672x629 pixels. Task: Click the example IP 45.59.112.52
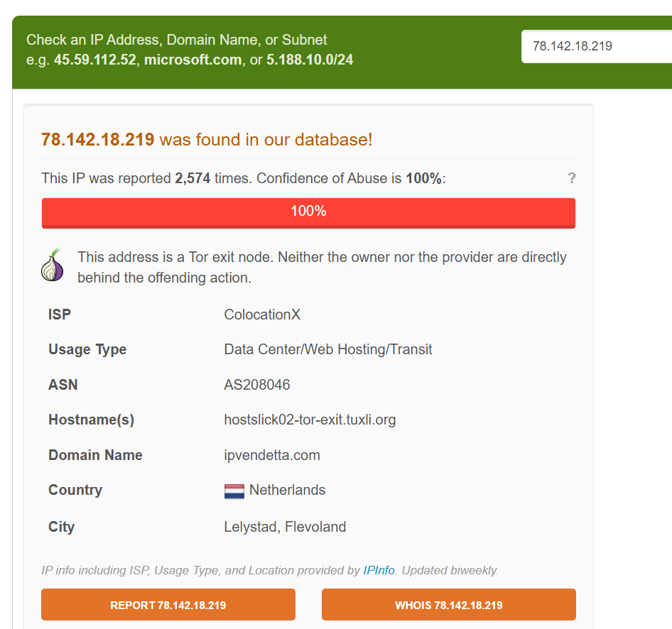coord(95,60)
